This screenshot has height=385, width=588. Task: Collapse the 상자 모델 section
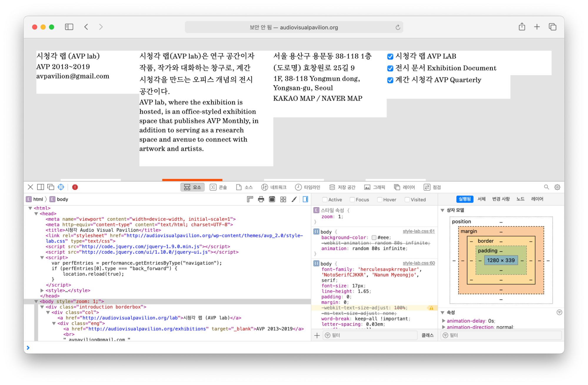[x=442, y=210]
